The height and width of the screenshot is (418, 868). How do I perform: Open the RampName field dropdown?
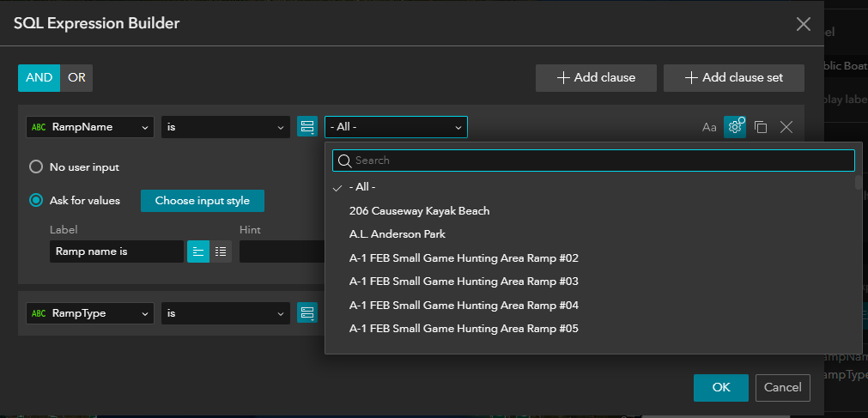(x=90, y=127)
